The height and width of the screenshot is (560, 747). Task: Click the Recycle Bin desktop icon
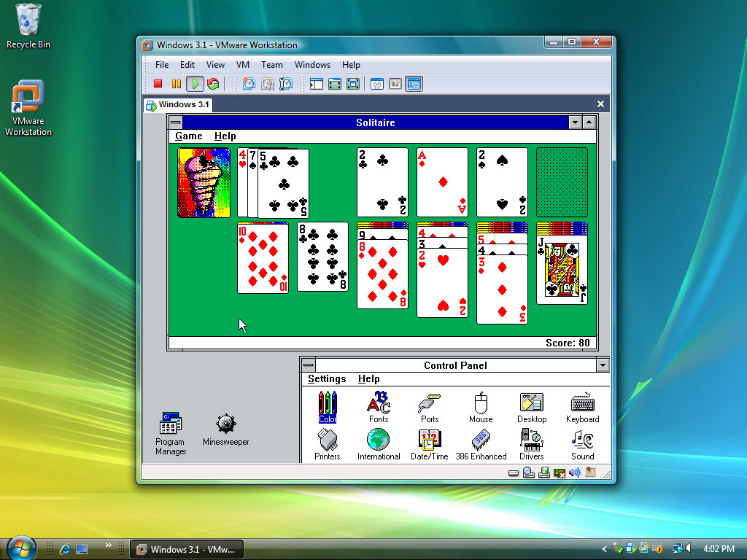pos(28,27)
